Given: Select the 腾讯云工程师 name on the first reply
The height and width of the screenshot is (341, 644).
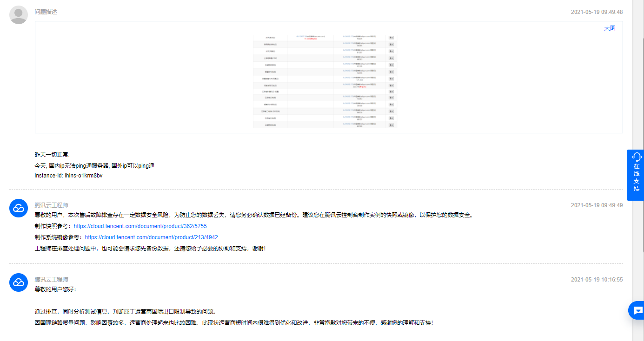Looking at the screenshot, I should coord(51,204).
